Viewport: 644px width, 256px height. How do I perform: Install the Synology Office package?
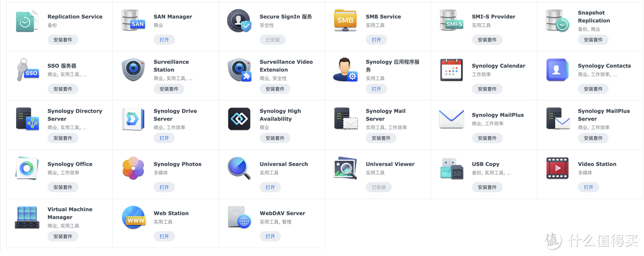(63, 187)
